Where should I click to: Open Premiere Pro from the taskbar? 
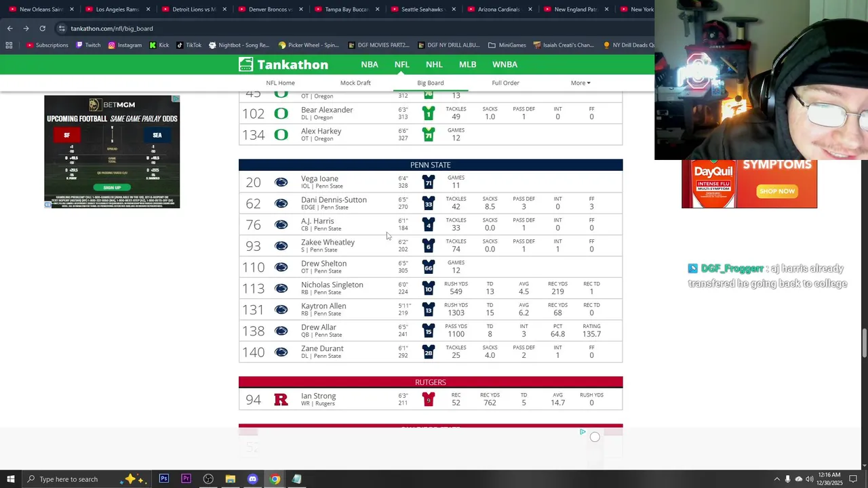pyautogui.click(x=186, y=479)
